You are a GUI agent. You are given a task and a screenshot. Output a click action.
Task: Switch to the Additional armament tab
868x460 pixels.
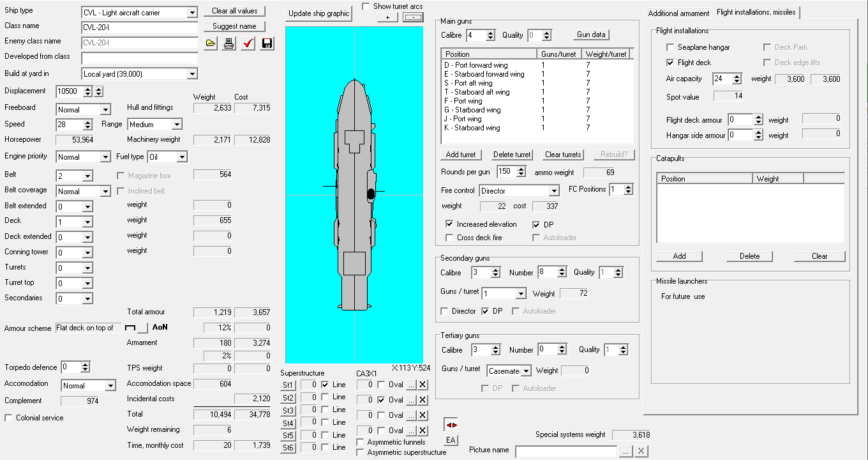click(678, 13)
